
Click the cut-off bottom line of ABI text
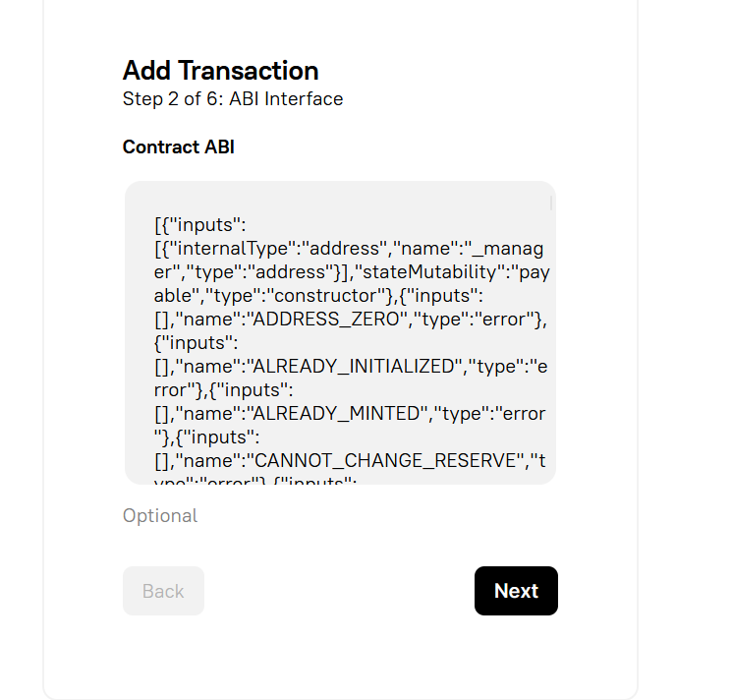pyautogui.click(x=255, y=479)
